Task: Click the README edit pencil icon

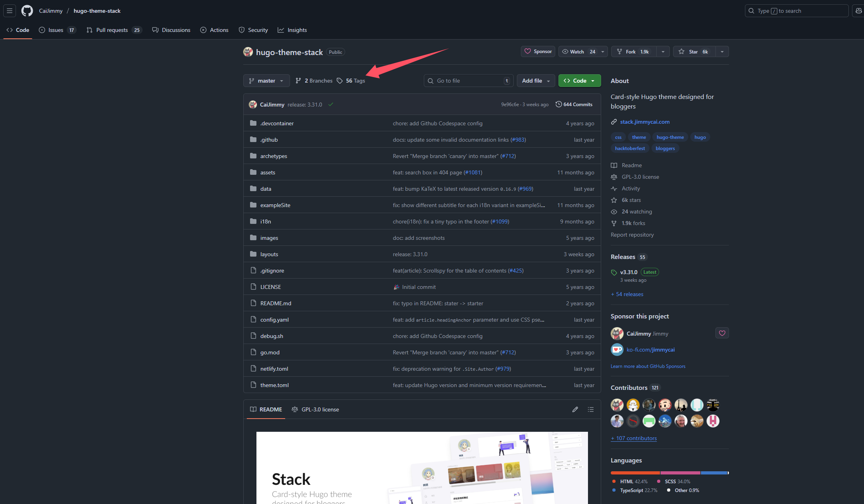Action: [575, 409]
